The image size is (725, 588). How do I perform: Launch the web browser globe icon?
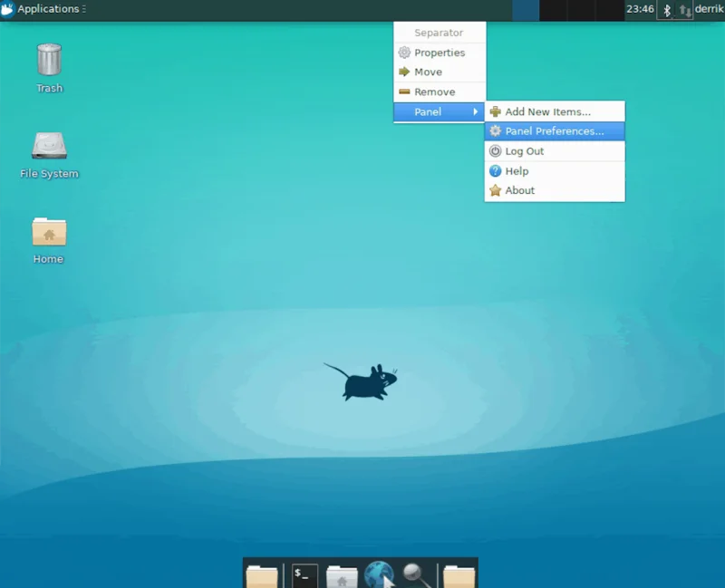(379, 574)
